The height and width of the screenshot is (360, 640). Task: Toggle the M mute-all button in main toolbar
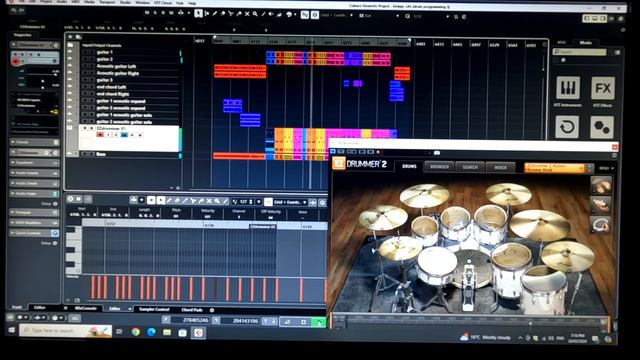(147, 13)
